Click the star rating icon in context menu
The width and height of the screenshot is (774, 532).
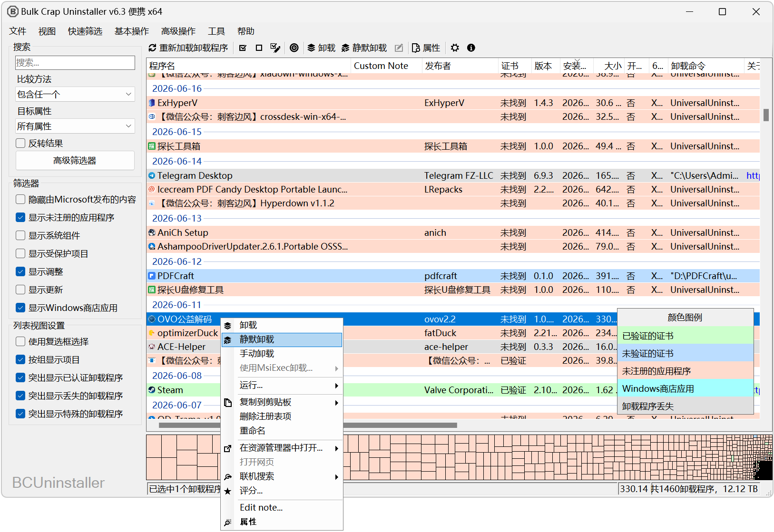pos(228,491)
